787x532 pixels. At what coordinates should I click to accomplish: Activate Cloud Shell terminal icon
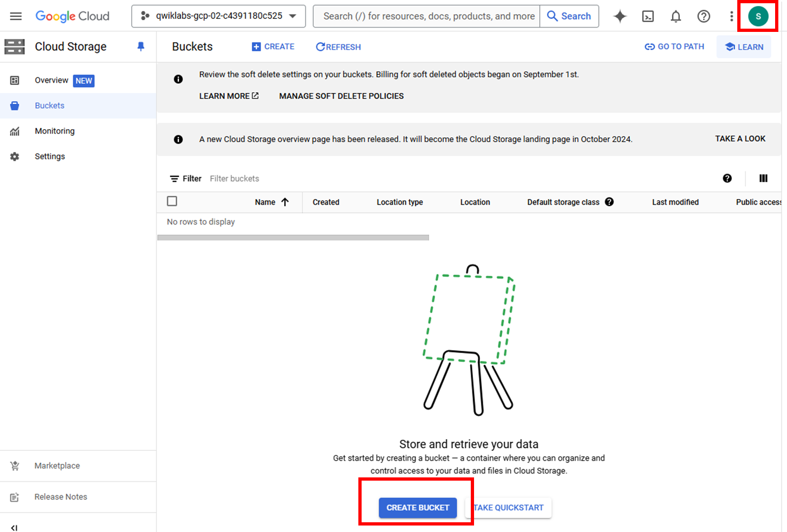(648, 16)
